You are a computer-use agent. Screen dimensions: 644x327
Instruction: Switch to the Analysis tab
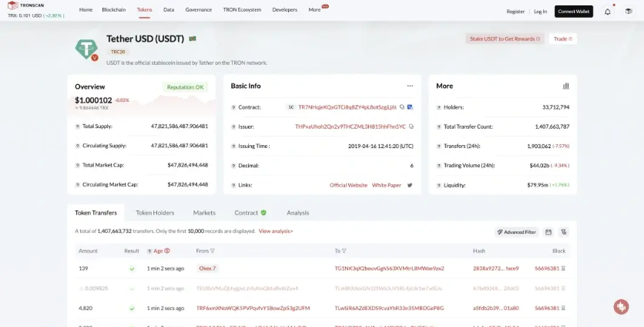[298, 213]
